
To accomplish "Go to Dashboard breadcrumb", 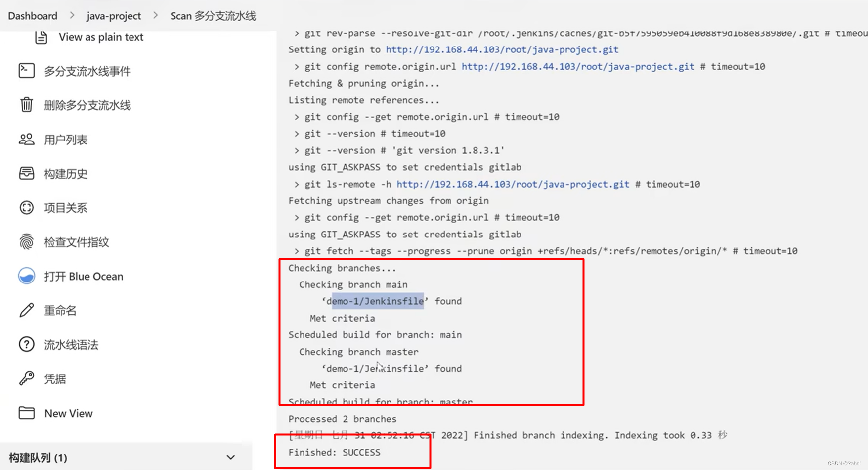I will [x=33, y=16].
